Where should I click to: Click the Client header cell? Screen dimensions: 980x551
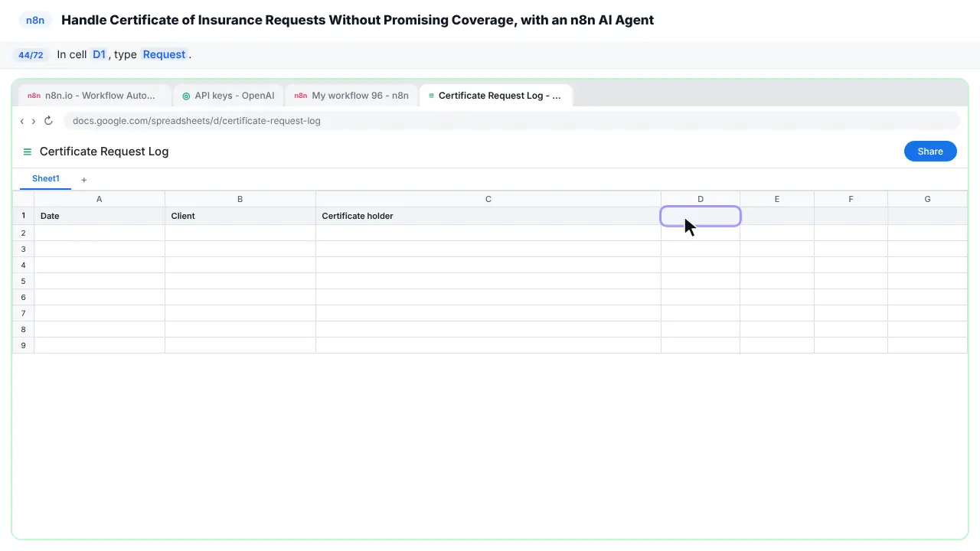point(240,216)
